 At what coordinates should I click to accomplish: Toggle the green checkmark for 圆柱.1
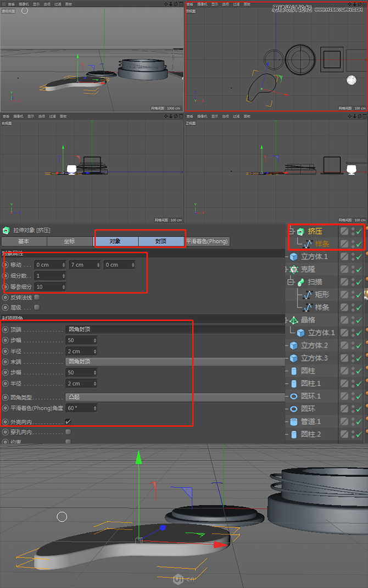[359, 383]
